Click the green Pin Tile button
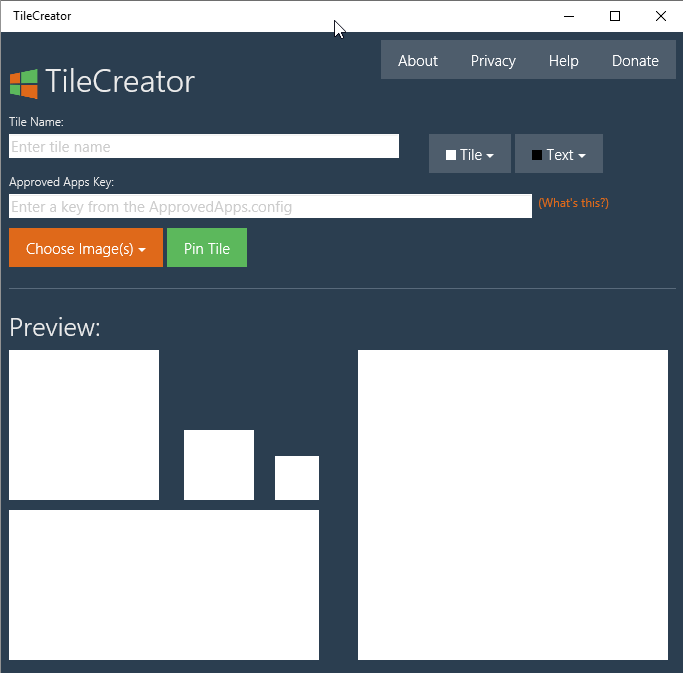The width and height of the screenshot is (683, 673). pos(207,248)
